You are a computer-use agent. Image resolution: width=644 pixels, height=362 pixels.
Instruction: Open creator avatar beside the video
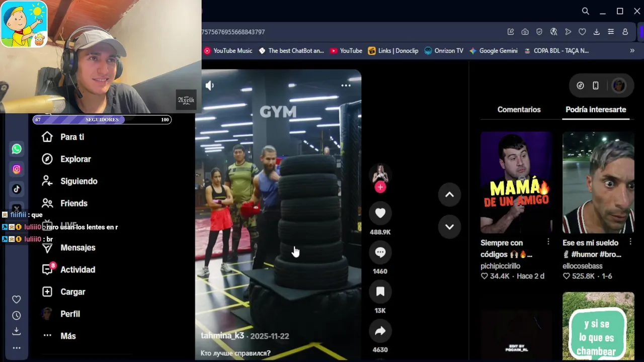tap(380, 173)
